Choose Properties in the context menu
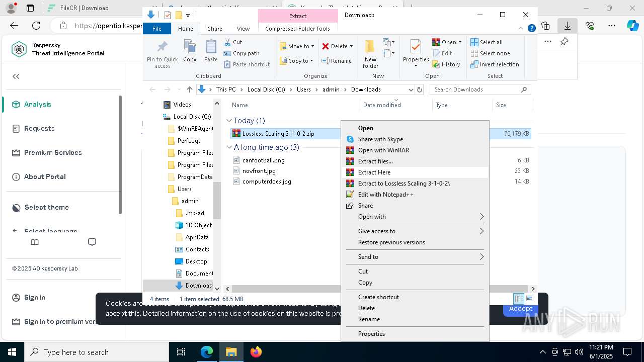The width and height of the screenshot is (644, 362). (x=415, y=334)
